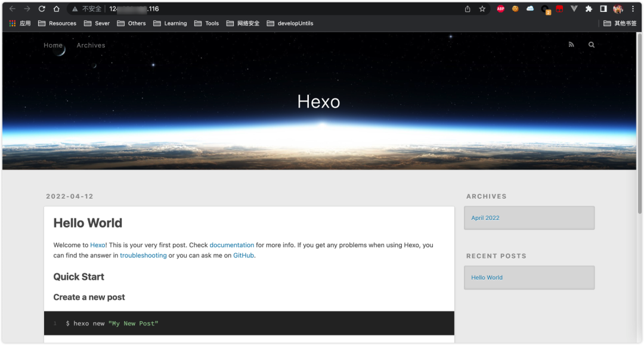The image size is (644, 345).
Task: Open April 2022 in Archives sidebar
Action: pyautogui.click(x=485, y=218)
